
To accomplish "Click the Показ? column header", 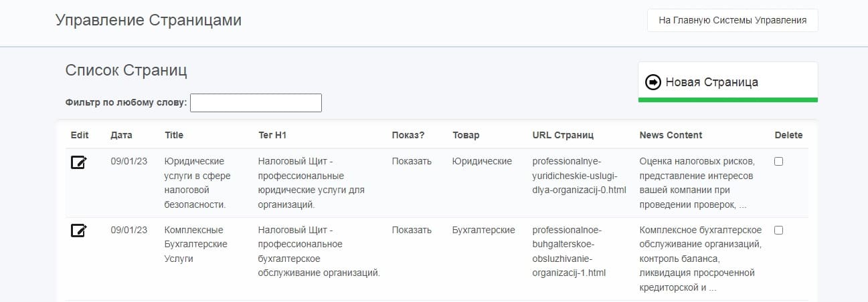I will click(x=408, y=135).
